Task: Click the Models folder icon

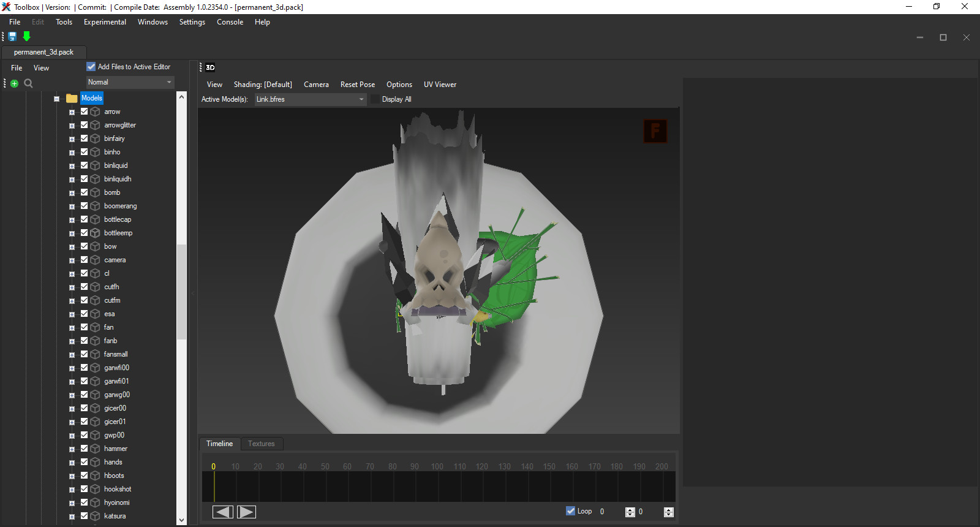Action: 72,98
